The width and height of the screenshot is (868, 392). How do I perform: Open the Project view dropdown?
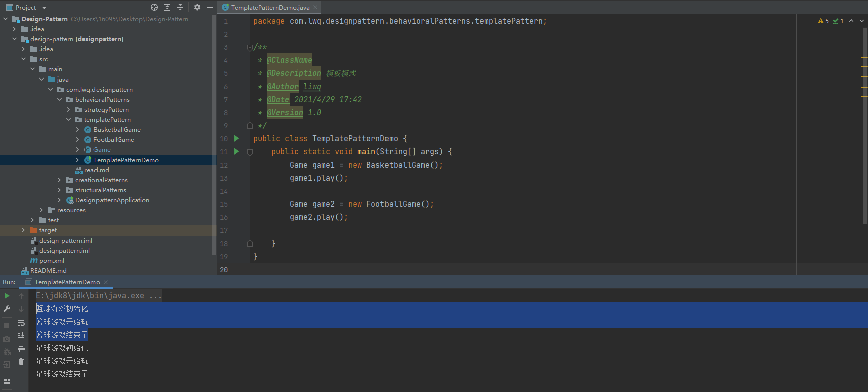(x=44, y=8)
